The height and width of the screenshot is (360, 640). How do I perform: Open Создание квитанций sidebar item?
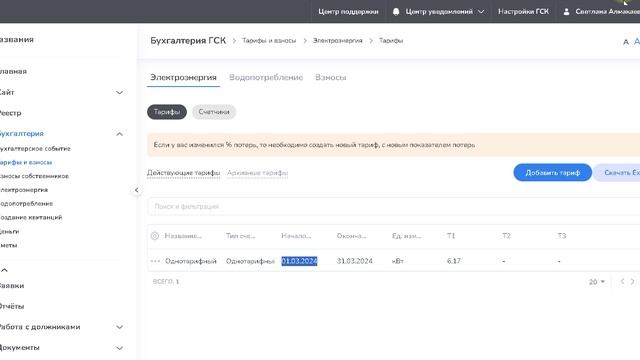click(31, 218)
